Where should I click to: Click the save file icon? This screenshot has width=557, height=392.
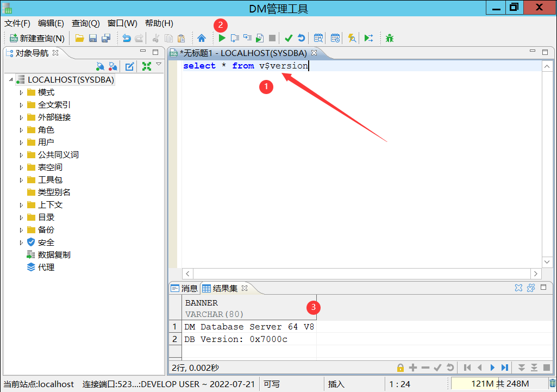[93, 38]
